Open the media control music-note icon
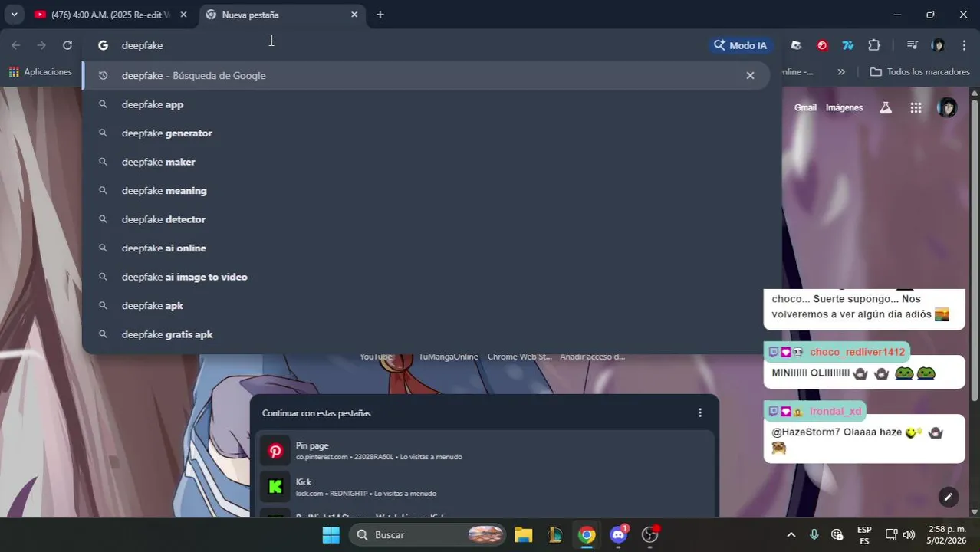The width and height of the screenshot is (980, 552). [x=912, y=45]
